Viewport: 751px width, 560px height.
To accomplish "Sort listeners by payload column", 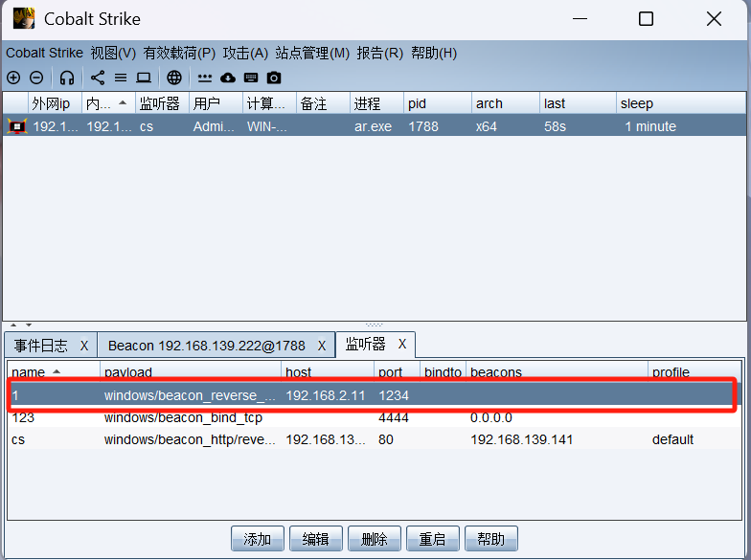I will (x=191, y=371).
